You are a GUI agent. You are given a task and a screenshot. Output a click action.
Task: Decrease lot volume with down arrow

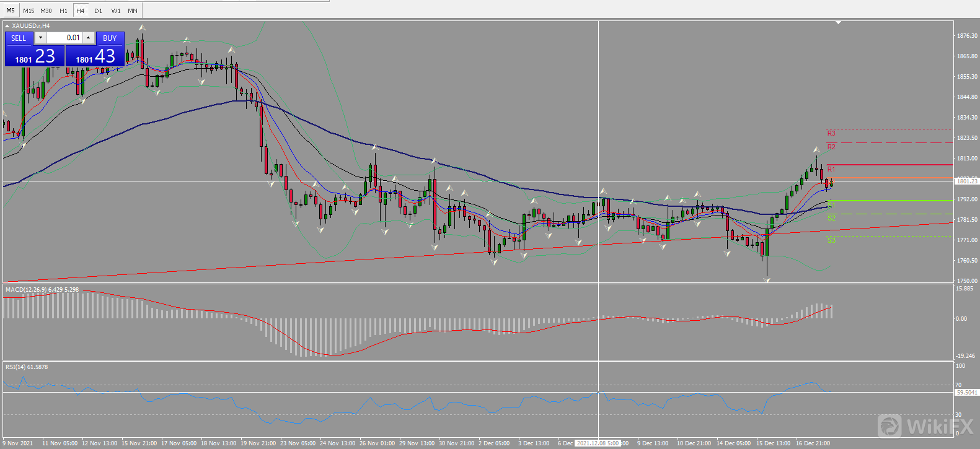coord(40,38)
